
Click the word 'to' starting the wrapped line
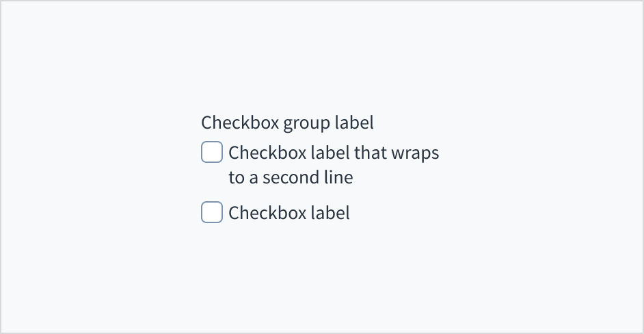236,178
